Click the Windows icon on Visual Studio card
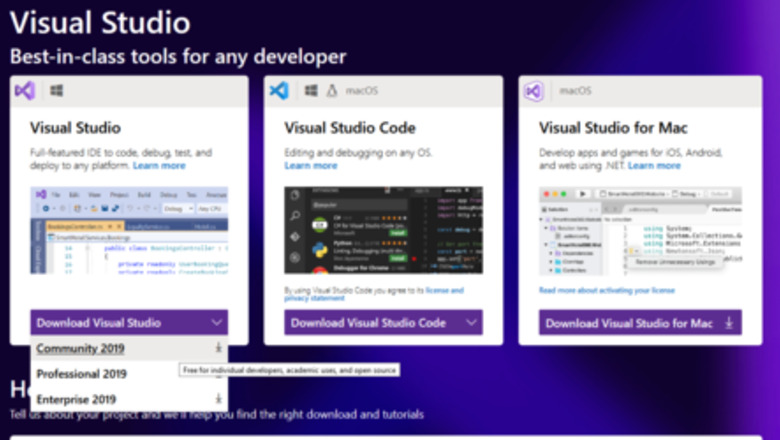Screen dimensions: 780x440 [x=57, y=90]
